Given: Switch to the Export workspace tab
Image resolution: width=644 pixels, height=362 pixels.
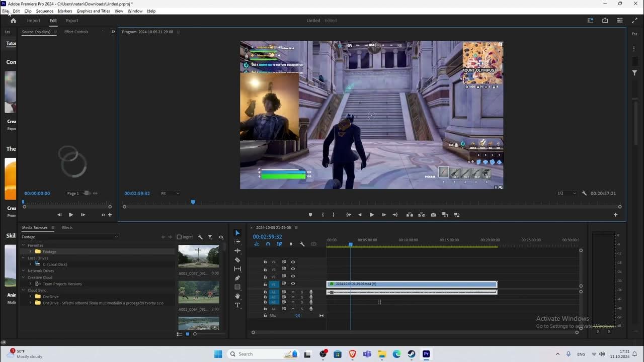Looking at the screenshot, I should tap(72, 21).
